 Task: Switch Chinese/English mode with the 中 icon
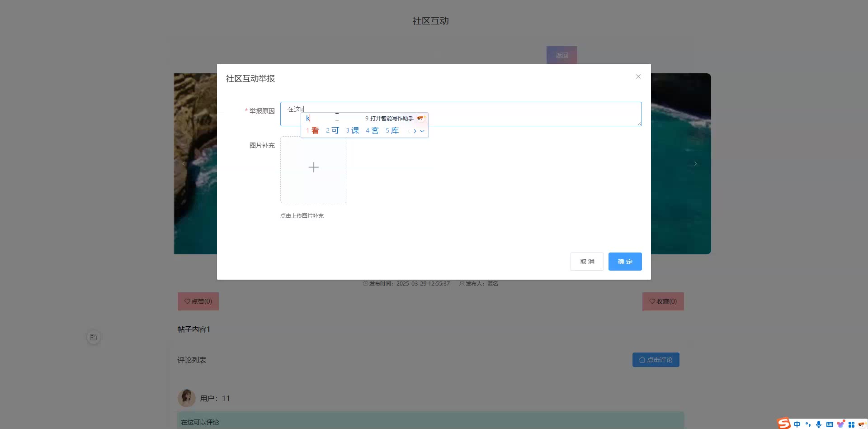tap(797, 424)
